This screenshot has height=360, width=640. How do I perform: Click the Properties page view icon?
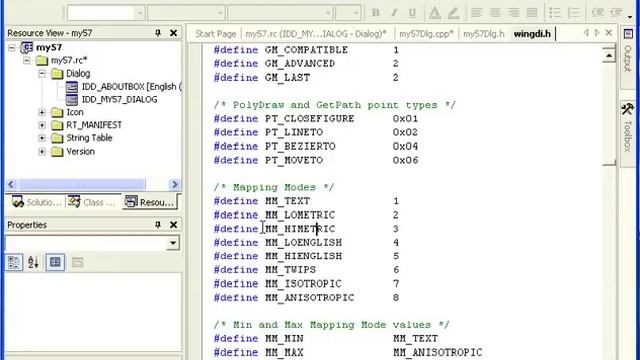tap(55, 262)
